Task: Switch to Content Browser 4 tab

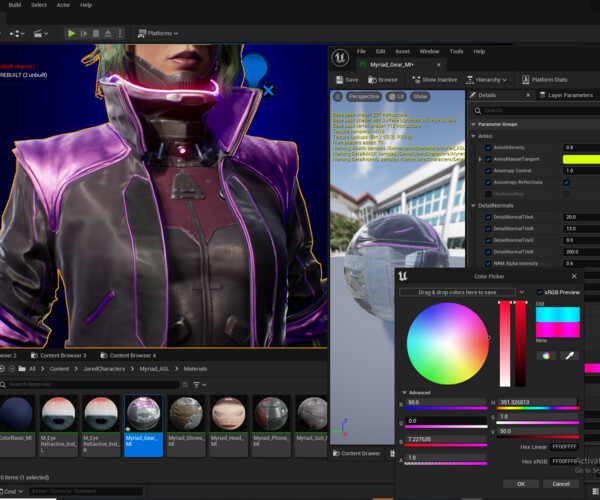Action: pos(128,355)
